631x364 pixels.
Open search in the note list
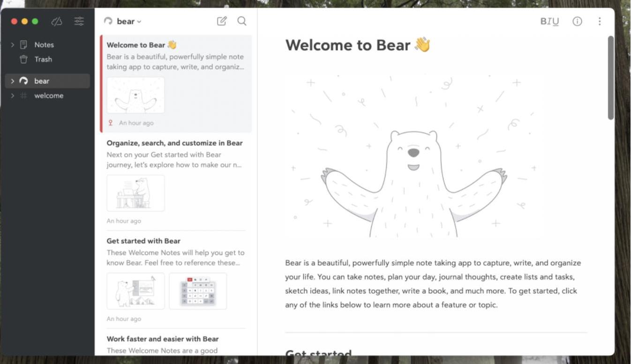pyautogui.click(x=242, y=21)
